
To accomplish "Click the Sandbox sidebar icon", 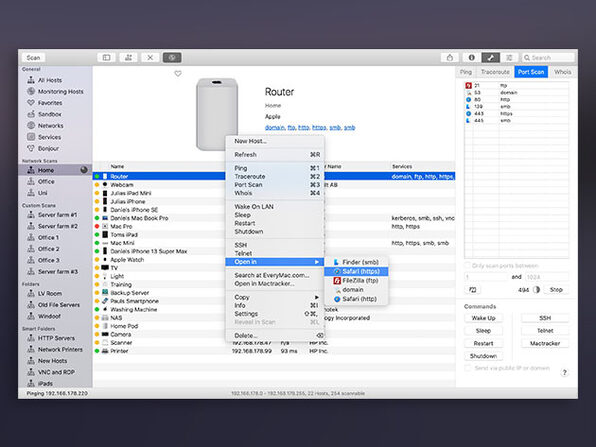I will point(31,114).
